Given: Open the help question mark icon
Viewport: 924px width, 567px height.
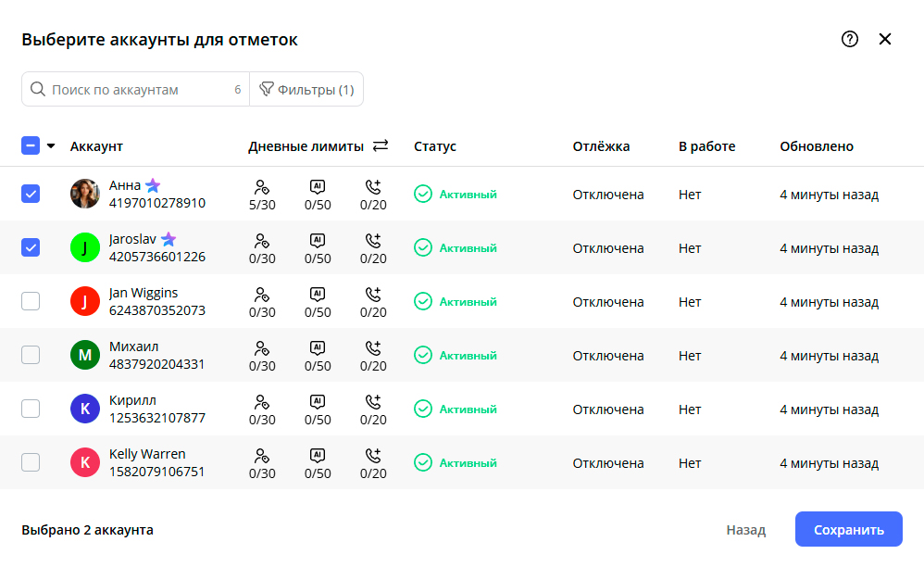Looking at the screenshot, I should click(x=850, y=39).
